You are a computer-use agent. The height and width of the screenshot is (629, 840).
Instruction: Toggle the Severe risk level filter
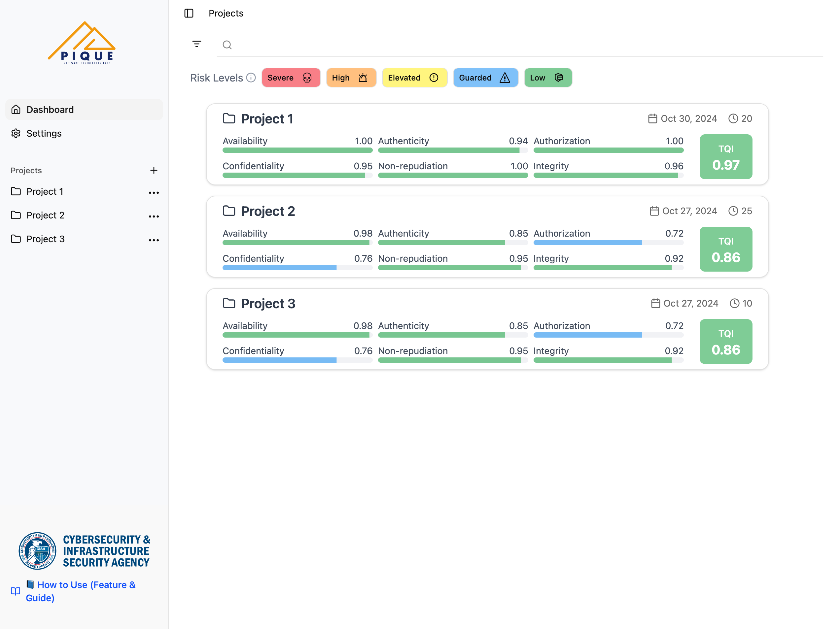[x=291, y=78]
